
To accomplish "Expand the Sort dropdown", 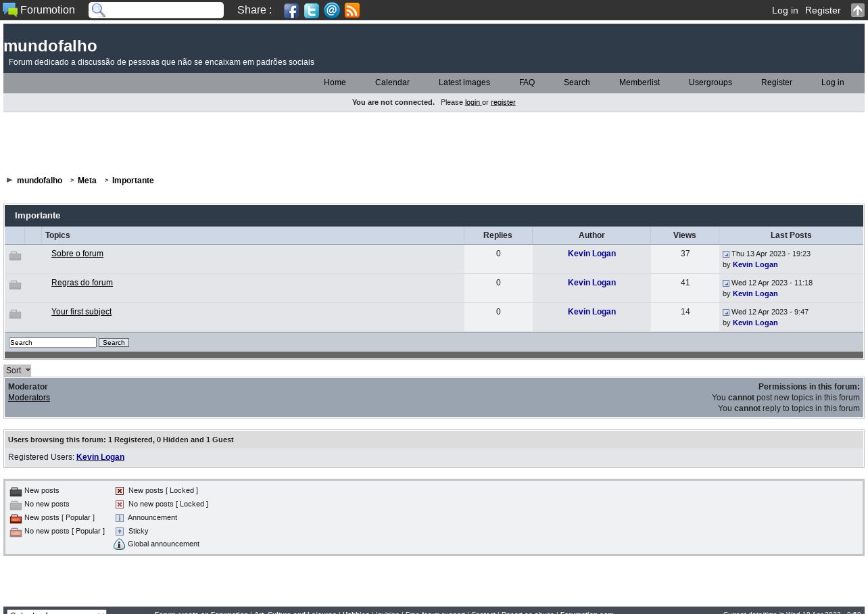I will tap(18, 371).
